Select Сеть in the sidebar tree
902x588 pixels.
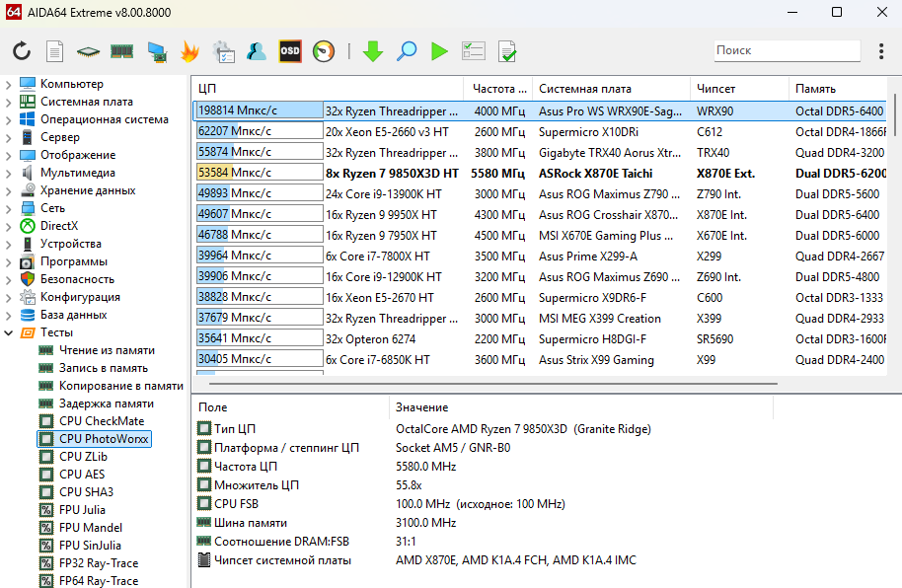tap(52, 208)
